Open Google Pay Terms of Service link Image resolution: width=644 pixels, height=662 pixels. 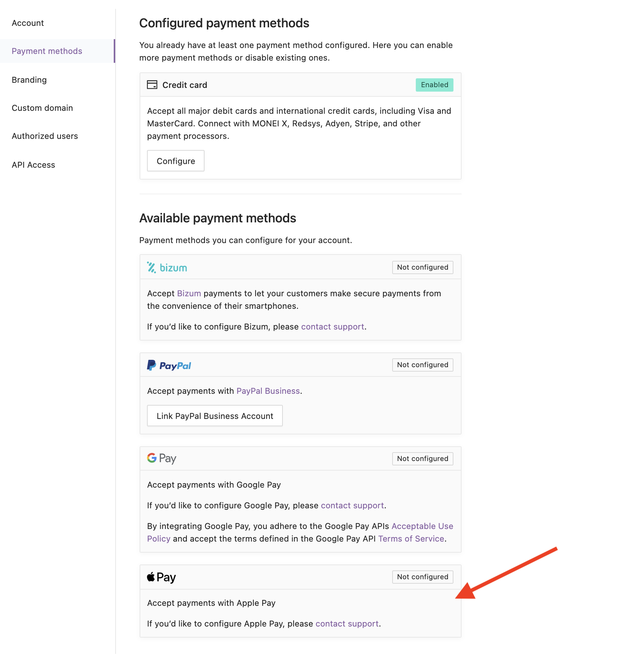tap(411, 539)
